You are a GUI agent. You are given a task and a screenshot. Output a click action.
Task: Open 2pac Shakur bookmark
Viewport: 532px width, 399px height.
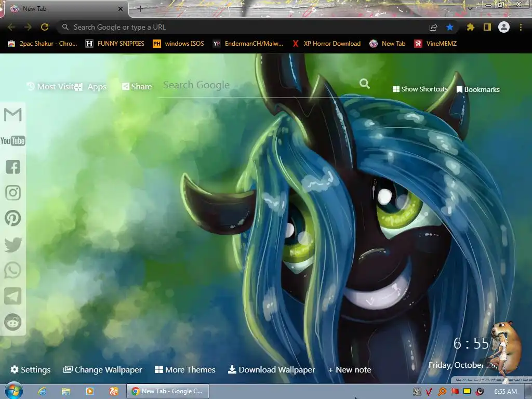43,44
